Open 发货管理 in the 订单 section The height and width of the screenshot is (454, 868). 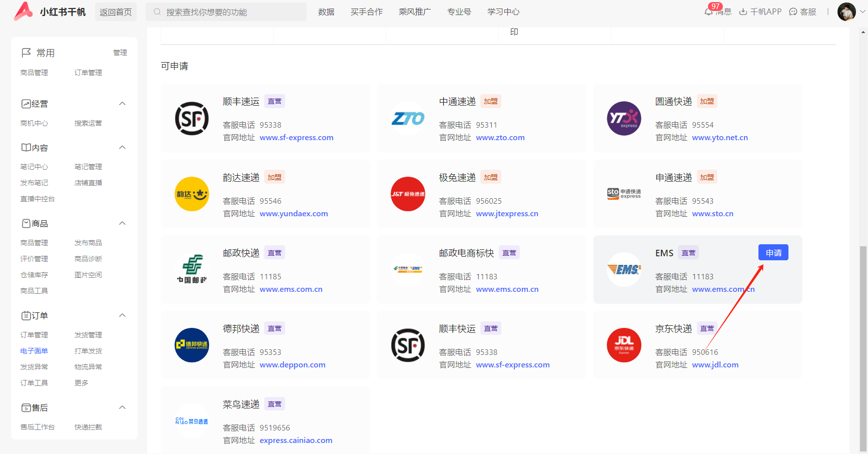coord(88,335)
